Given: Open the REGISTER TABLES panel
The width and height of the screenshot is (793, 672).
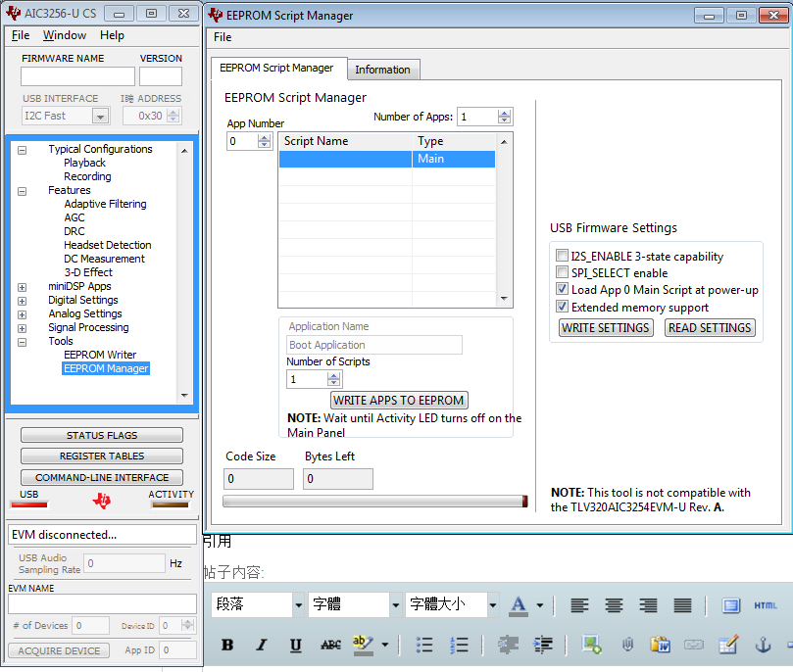Looking at the screenshot, I should [102, 456].
